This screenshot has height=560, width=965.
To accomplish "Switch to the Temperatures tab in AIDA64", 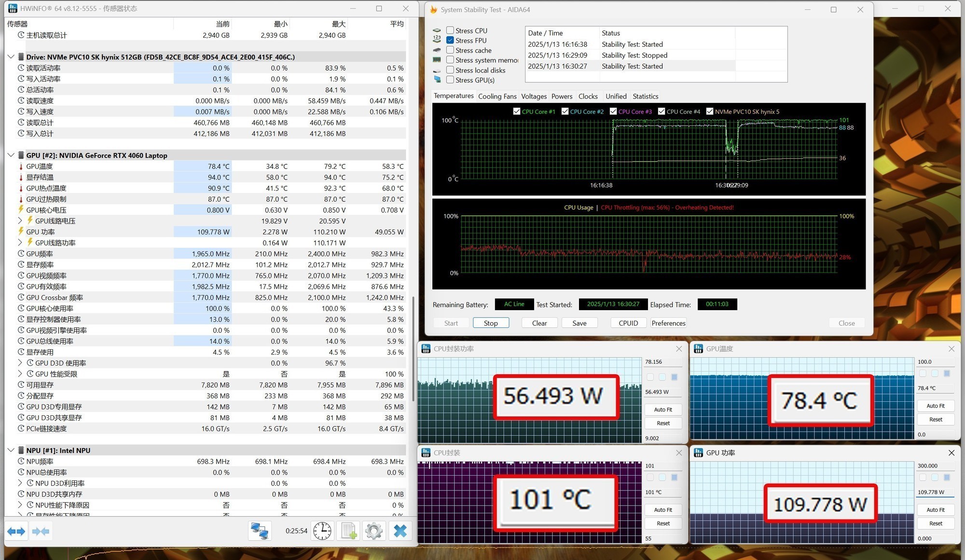I will pos(453,96).
